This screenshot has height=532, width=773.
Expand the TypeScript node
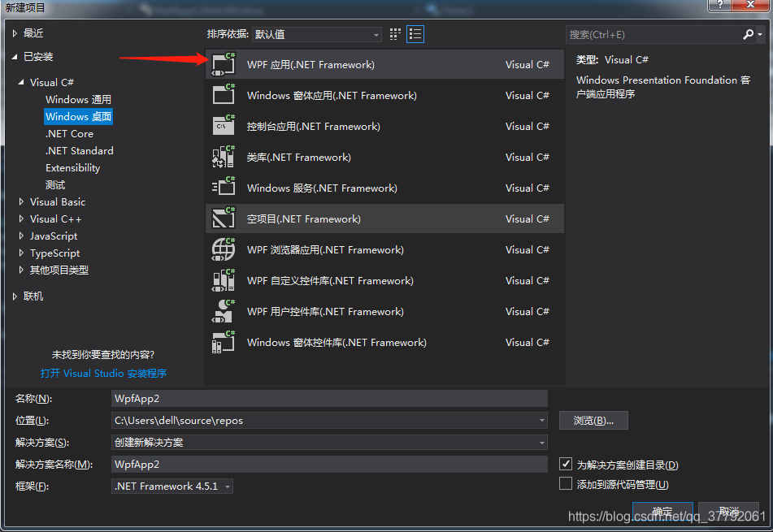click(x=21, y=253)
